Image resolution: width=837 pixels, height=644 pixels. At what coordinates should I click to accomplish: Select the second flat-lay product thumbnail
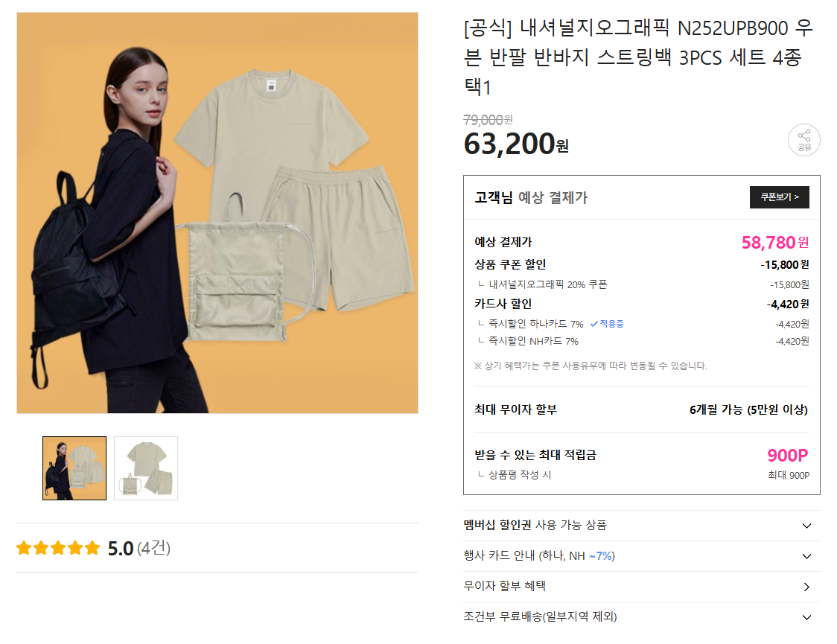pyautogui.click(x=146, y=468)
